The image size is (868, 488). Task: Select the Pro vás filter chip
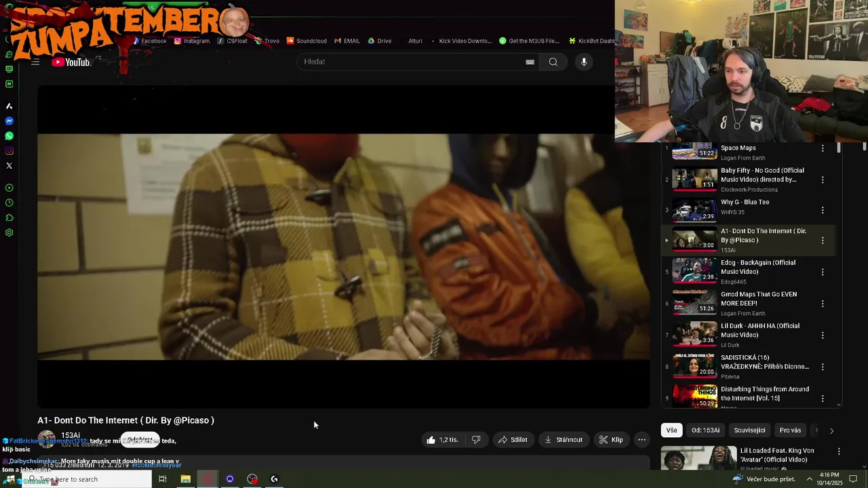(x=790, y=430)
